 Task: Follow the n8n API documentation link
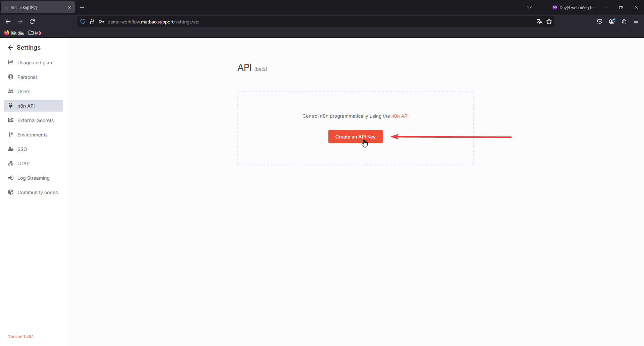click(x=400, y=116)
